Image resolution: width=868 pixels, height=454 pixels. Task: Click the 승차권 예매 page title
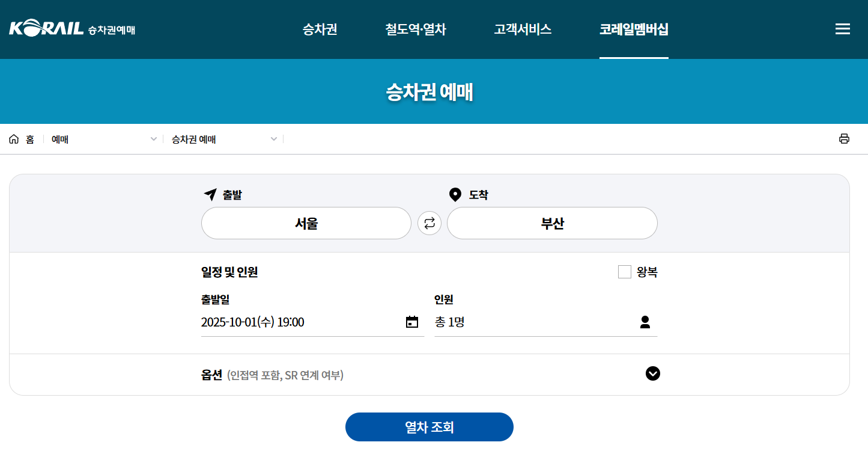tap(429, 92)
